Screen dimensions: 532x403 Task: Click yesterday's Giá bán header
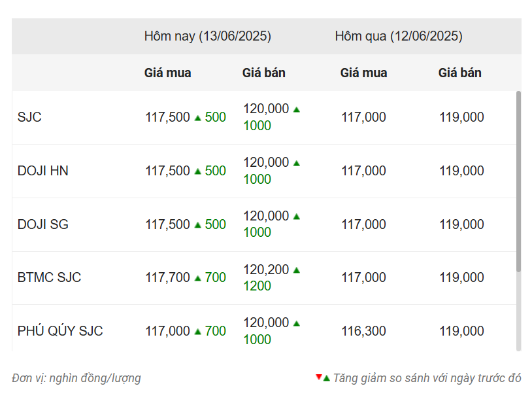tap(459, 73)
